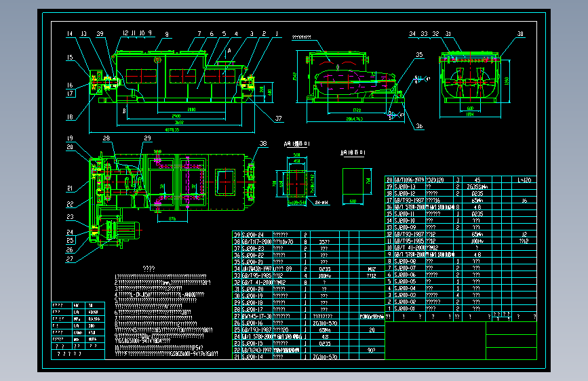
Task: Click balloon number 27 at the plan view bottom
Action: [70, 259]
